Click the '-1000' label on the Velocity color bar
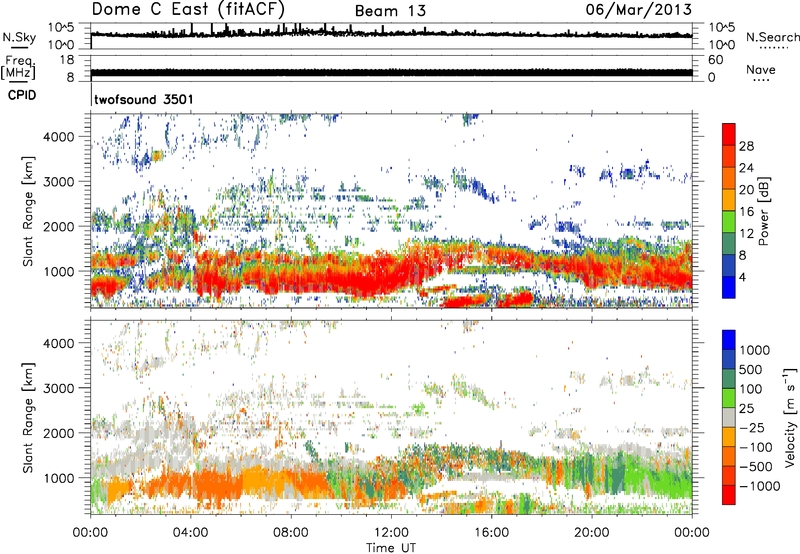 759,486
